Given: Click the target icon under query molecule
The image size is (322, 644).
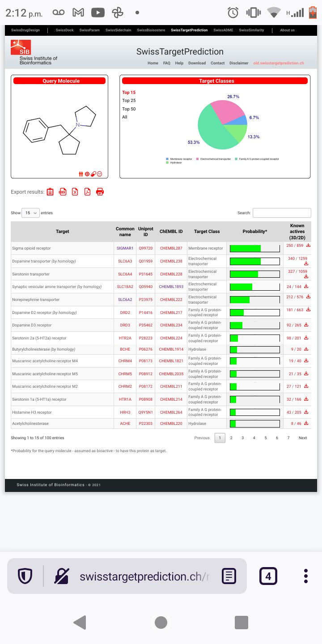Looking at the screenshot, I should click(x=87, y=174).
